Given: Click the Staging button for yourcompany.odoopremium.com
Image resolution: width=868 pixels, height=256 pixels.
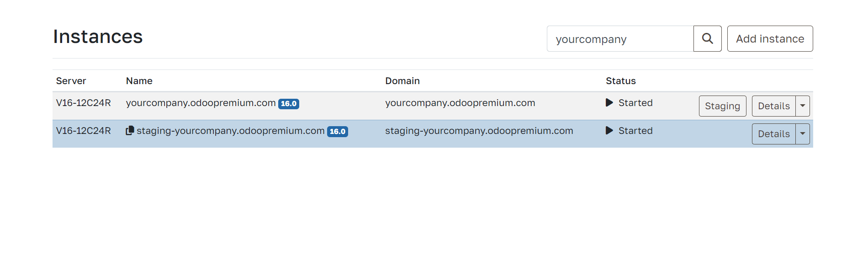Looking at the screenshot, I should click(x=722, y=106).
